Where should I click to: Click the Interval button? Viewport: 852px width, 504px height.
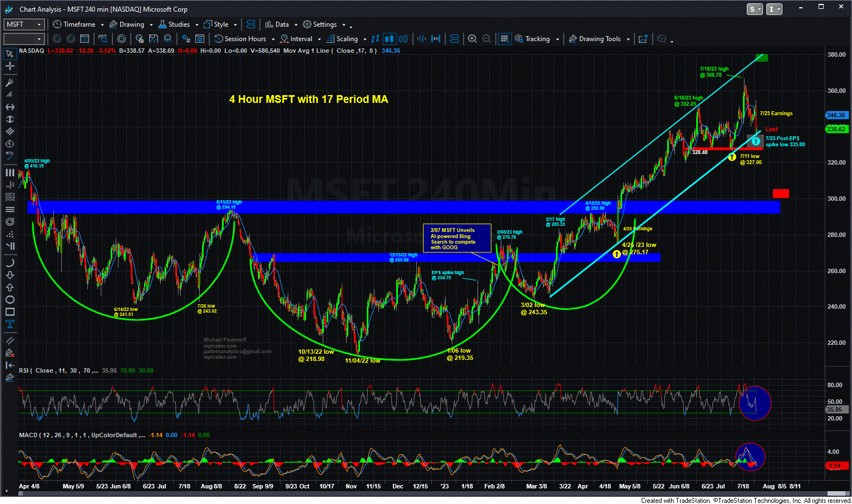[x=297, y=39]
